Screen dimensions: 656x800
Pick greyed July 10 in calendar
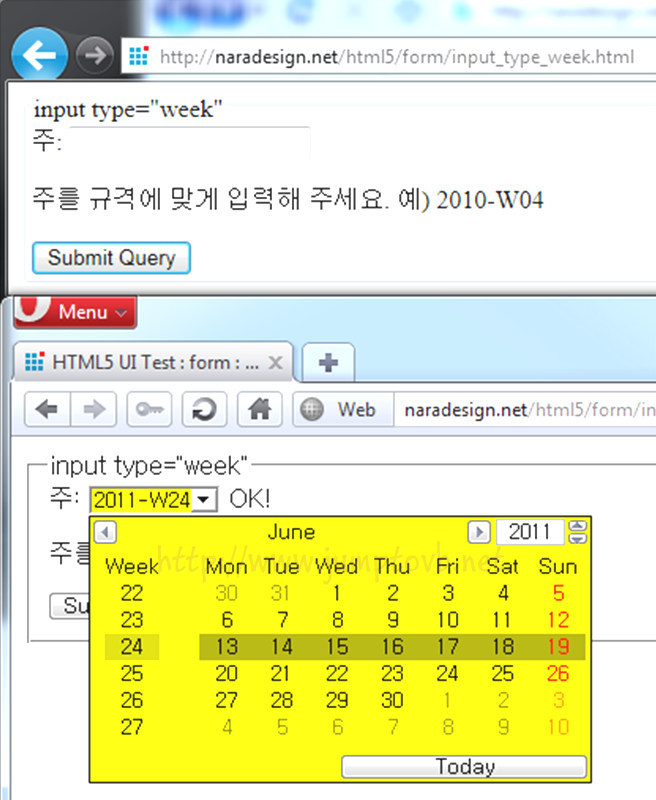[558, 727]
